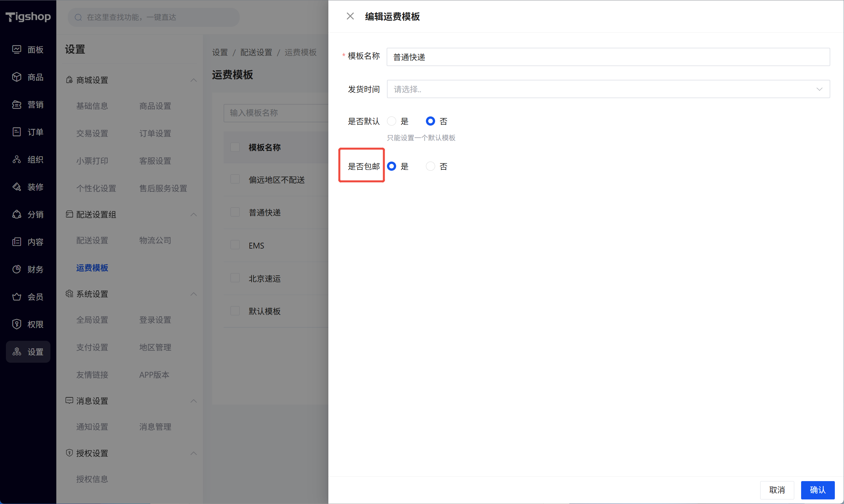The image size is (844, 504).
Task: Open the 商品 products cube icon
Action: [17, 77]
